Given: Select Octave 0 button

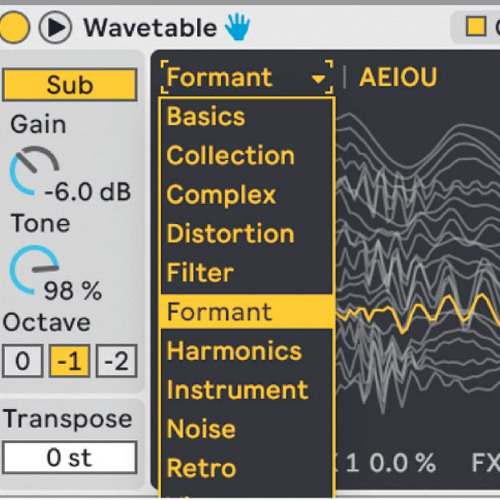Looking at the screenshot, I should pos(23,361).
